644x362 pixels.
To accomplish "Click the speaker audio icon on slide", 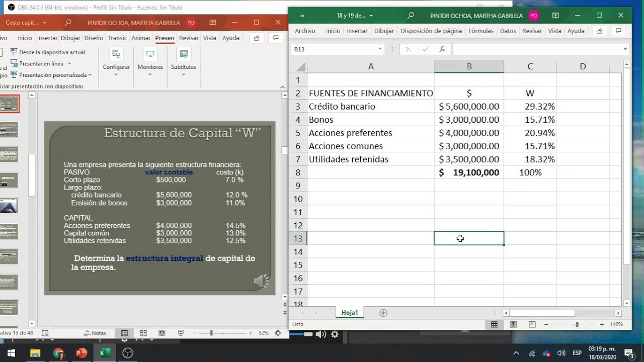I will [262, 281].
